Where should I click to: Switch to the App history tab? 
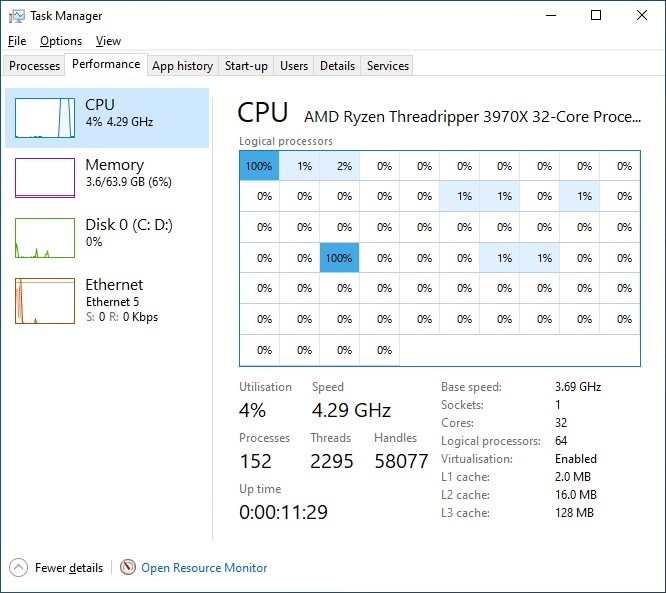click(182, 66)
